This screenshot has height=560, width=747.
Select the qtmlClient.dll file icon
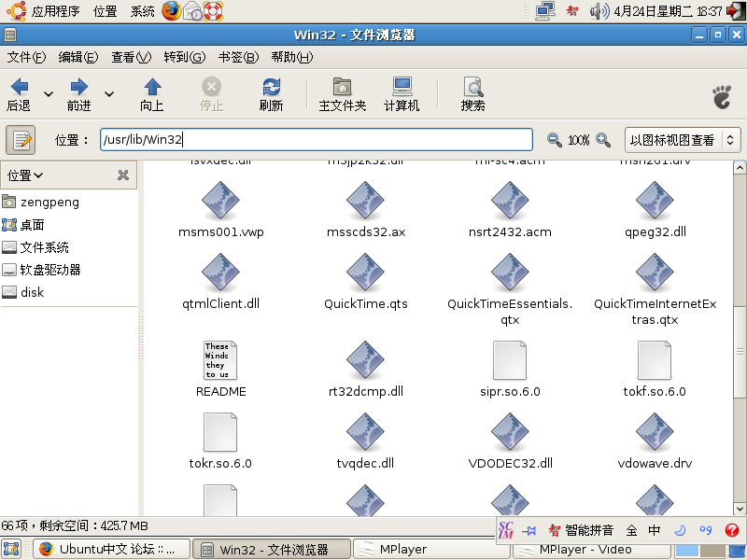click(220, 272)
